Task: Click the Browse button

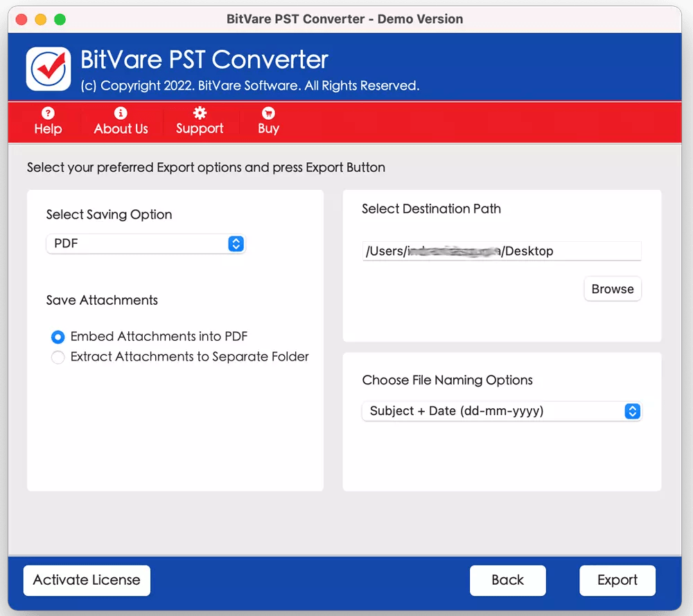Action: click(613, 289)
